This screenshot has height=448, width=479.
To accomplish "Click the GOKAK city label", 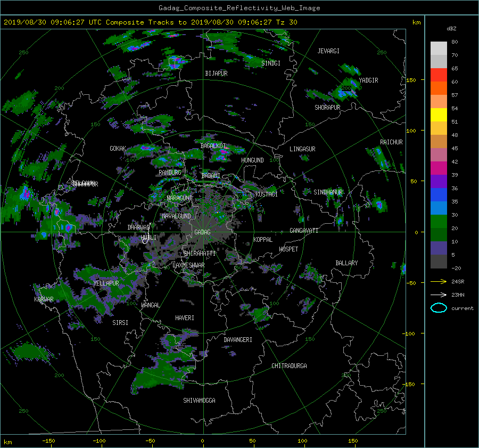I will coord(118,149).
